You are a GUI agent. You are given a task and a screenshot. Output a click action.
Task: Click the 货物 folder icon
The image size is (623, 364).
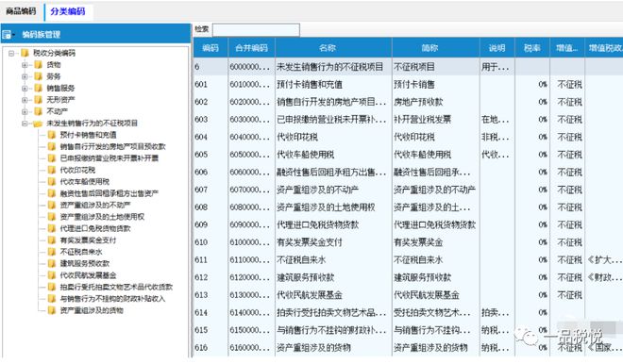coord(38,65)
